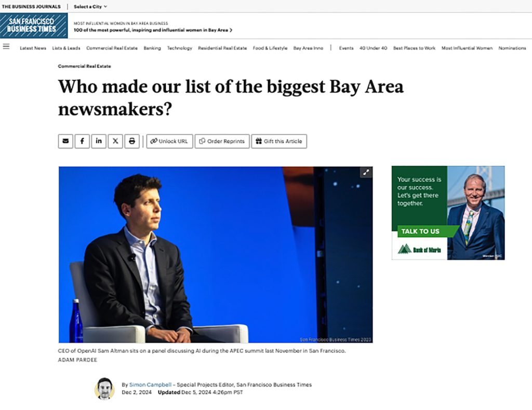532x410 pixels.
Task: Share article via email icon
Action: tap(65, 141)
